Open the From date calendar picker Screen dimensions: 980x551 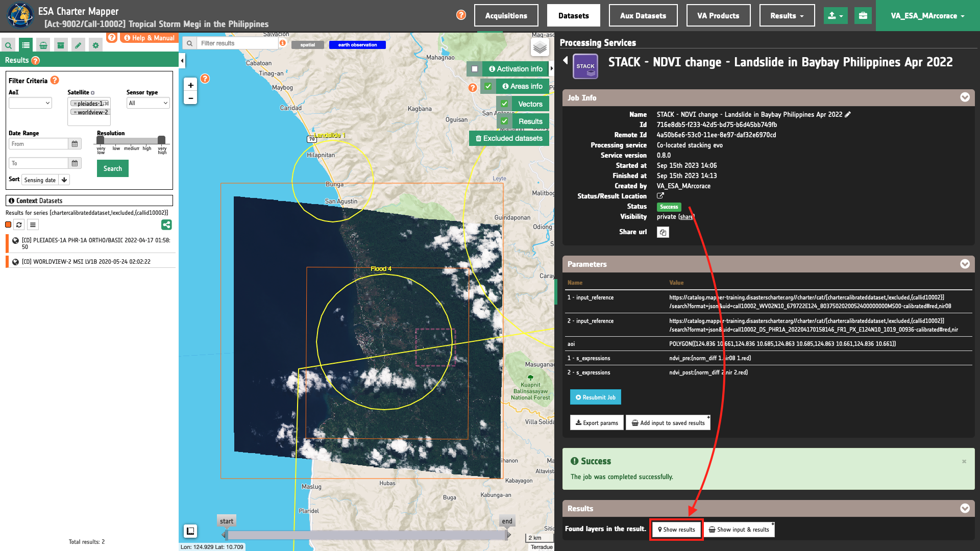coord(75,144)
